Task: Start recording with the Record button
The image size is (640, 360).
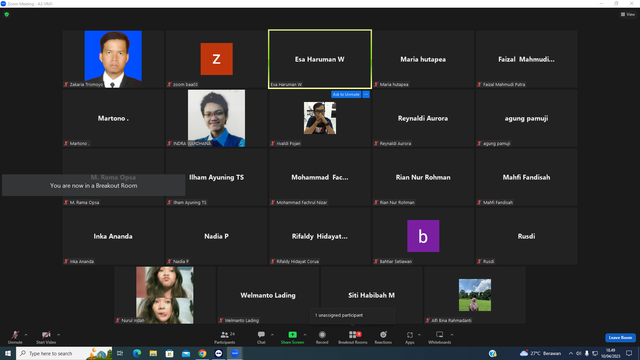Action: (x=322, y=337)
